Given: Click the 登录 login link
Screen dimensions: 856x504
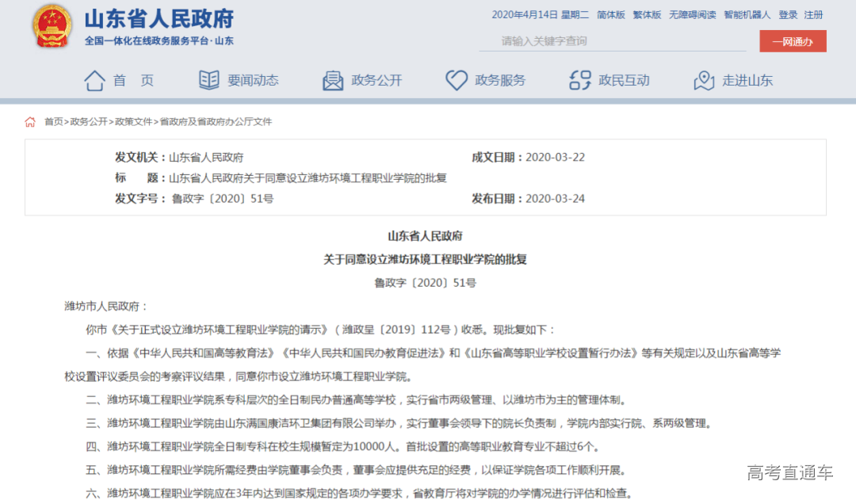Looking at the screenshot, I should click(x=788, y=15).
